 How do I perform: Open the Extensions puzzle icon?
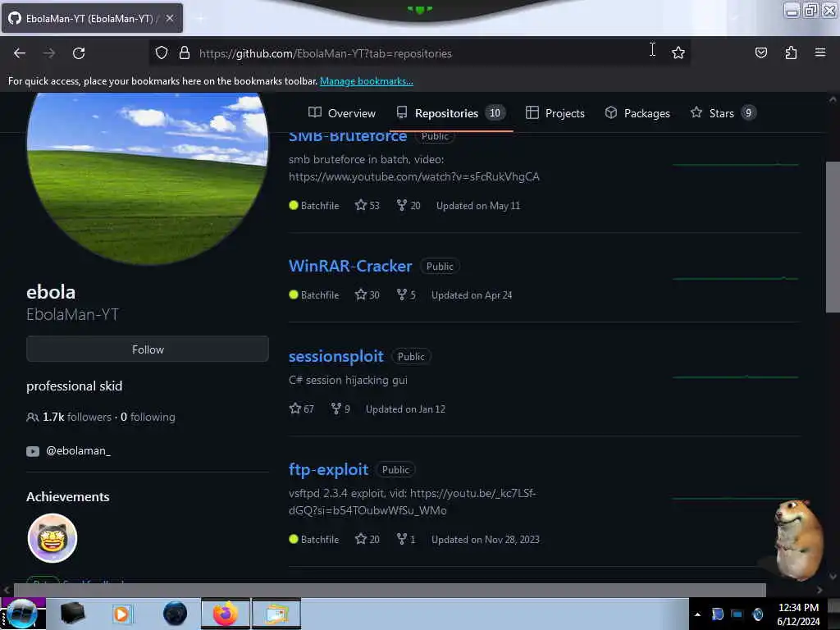click(791, 52)
